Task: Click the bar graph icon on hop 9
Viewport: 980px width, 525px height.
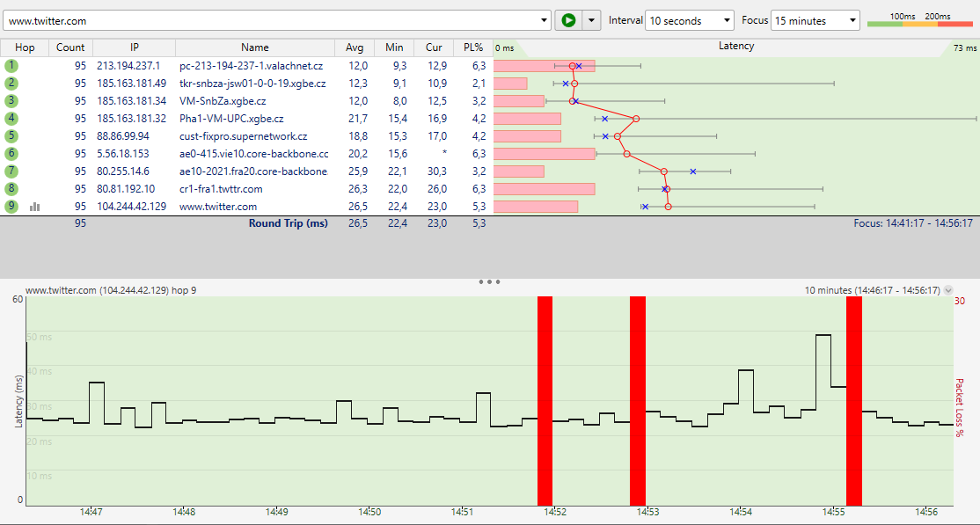Action: tap(35, 207)
